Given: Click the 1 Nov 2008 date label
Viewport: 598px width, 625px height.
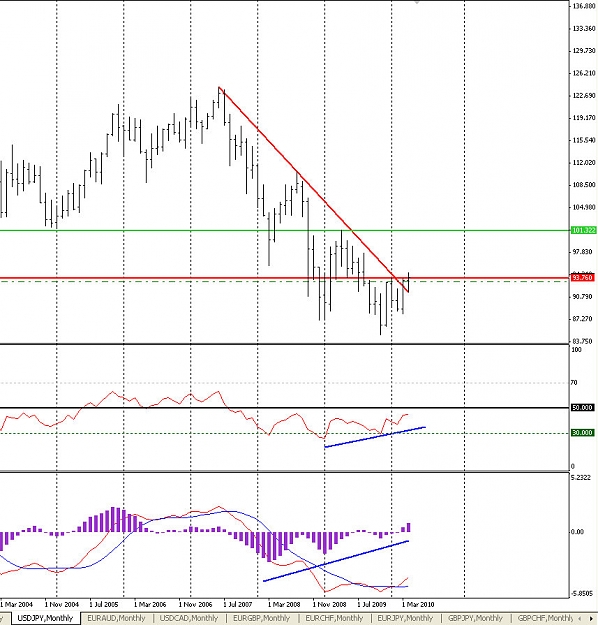Looking at the screenshot, I should click(x=329, y=604).
